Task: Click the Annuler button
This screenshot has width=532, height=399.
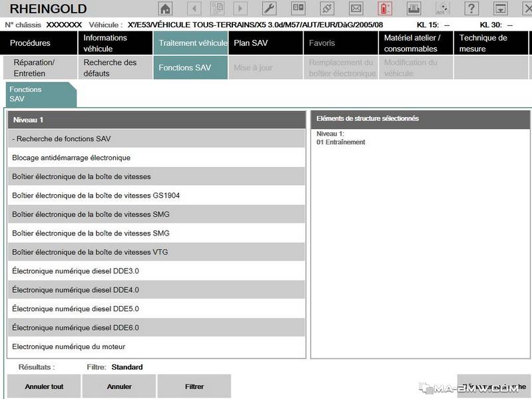Action: tap(119, 386)
